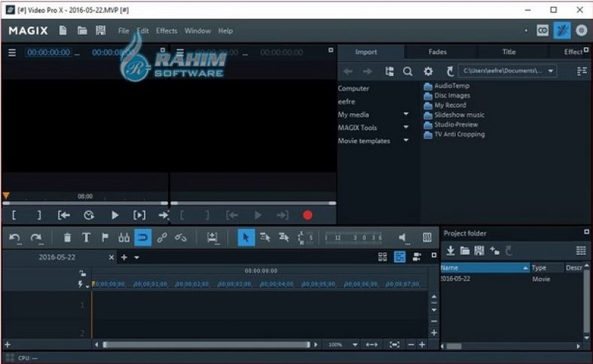Click the razor split tool icon

coord(123,238)
